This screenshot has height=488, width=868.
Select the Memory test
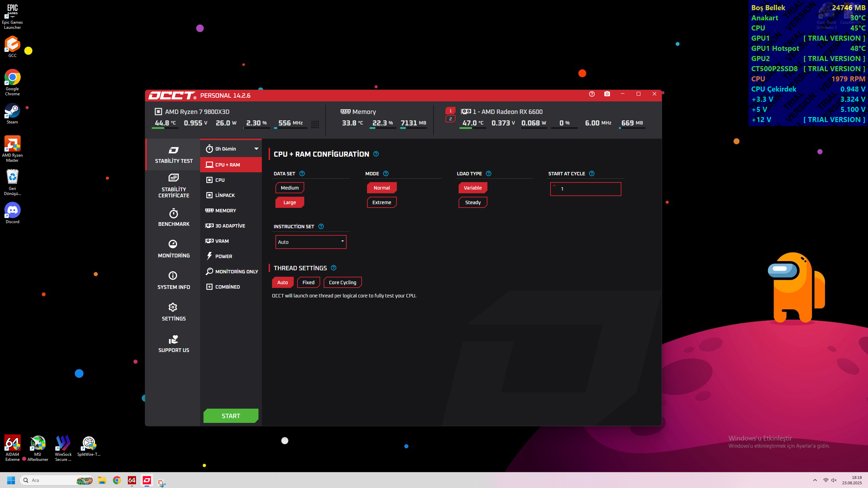tap(231, 211)
